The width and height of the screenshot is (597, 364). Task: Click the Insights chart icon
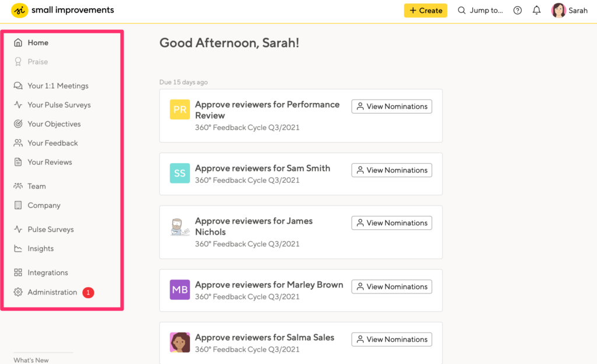[18, 248]
